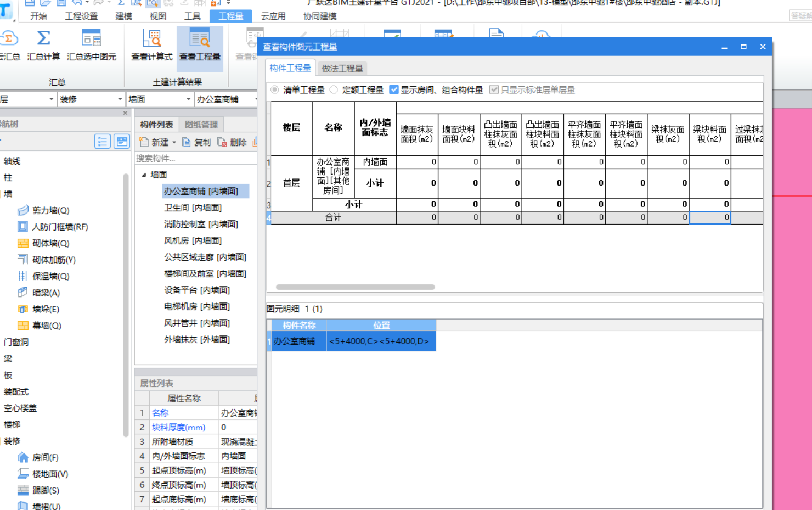Open the 视图 ribbon tab
Screen dimensions: 812x510
coord(158,16)
